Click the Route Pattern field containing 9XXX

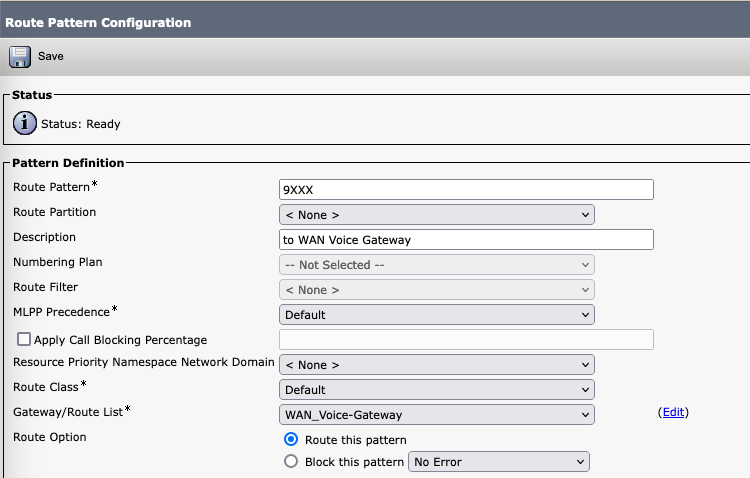(466, 189)
